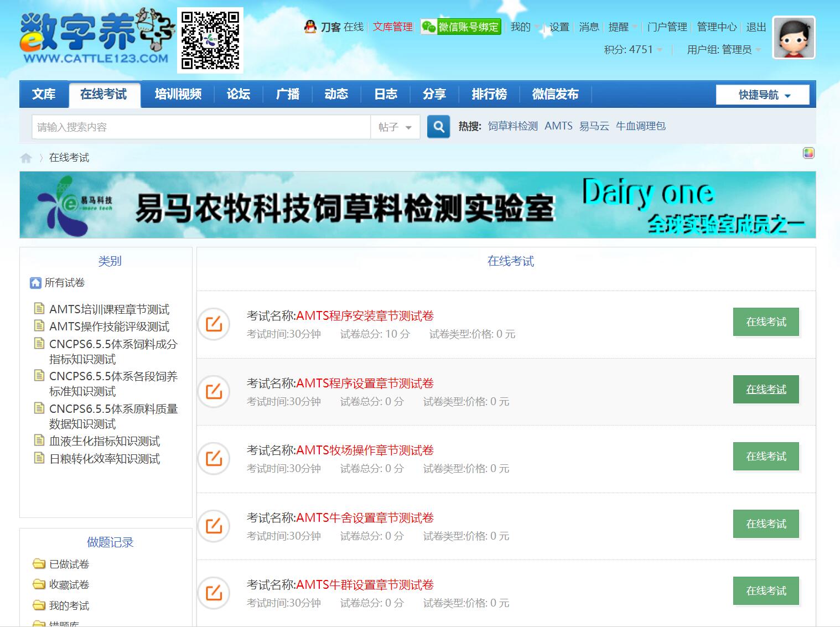Click the edit icon for AMTS程序安装章节测试卷
The height and width of the screenshot is (627, 840).
coord(214,324)
